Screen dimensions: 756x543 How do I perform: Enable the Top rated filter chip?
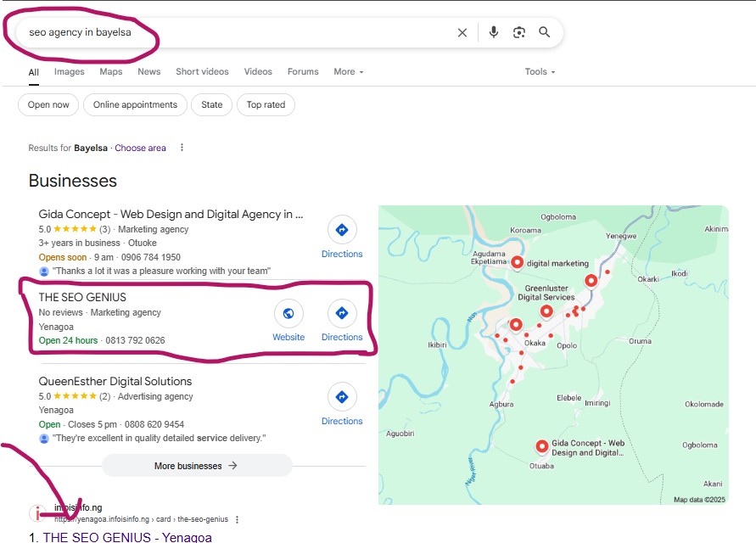pyautogui.click(x=266, y=105)
